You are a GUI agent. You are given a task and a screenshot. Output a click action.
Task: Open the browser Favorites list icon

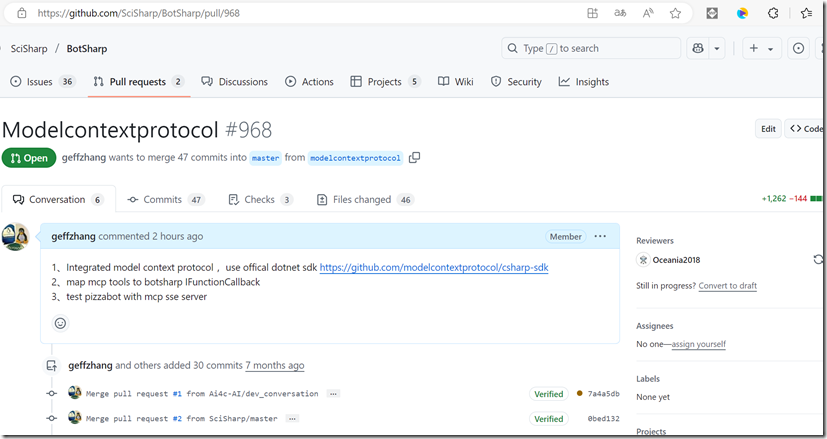806,14
